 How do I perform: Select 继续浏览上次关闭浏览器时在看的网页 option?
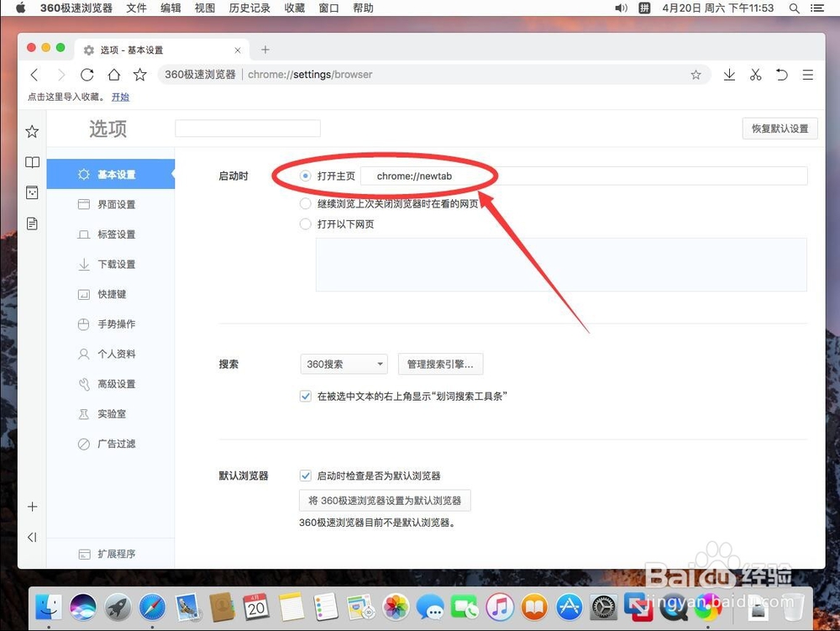tap(306, 203)
